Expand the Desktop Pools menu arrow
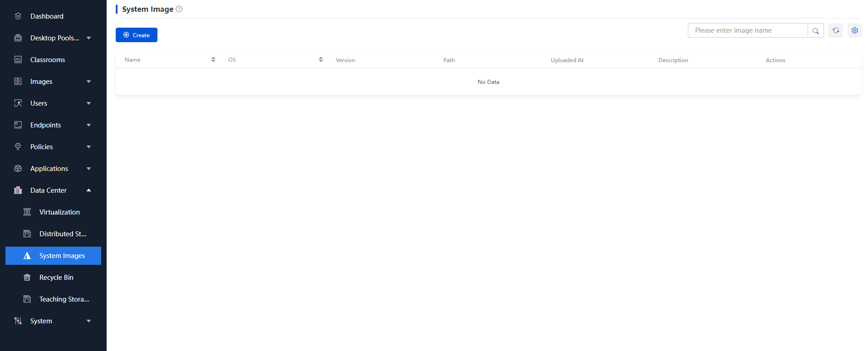 pos(89,38)
